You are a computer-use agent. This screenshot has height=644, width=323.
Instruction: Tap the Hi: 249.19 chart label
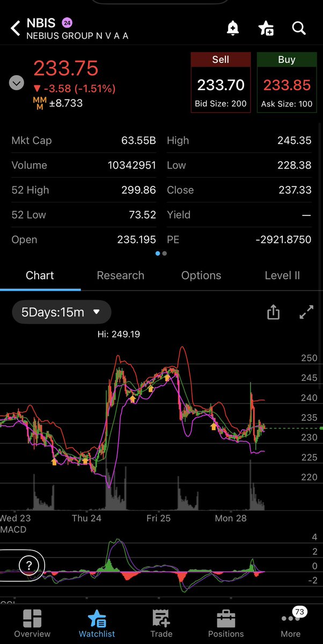point(119,334)
